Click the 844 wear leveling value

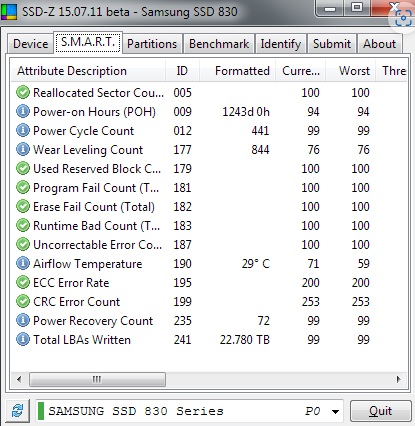pos(260,150)
